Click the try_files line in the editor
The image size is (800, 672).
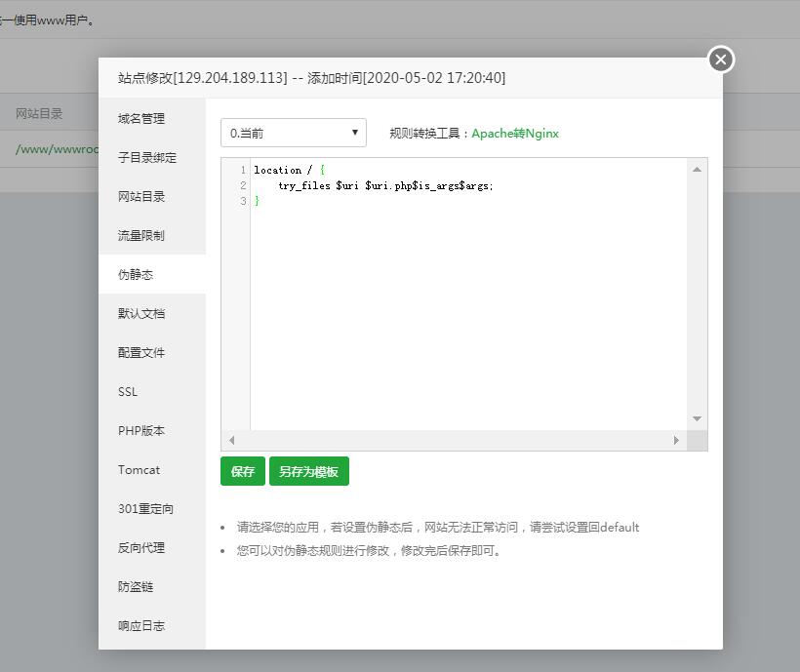pos(385,185)
